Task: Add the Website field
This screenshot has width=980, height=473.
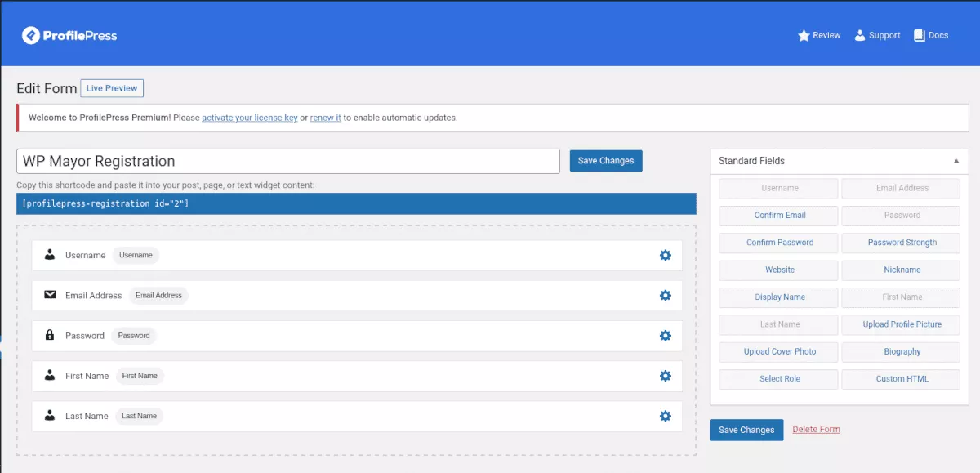Action: 780,270
